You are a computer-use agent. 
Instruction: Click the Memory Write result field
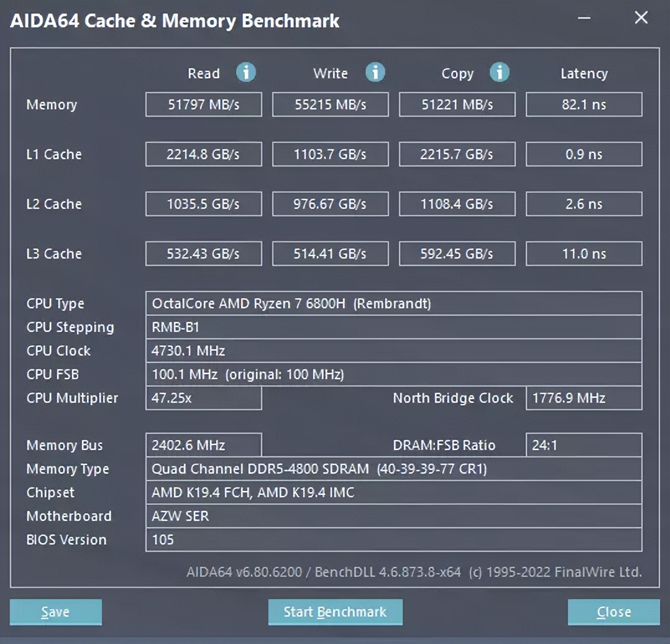(330, 104)
